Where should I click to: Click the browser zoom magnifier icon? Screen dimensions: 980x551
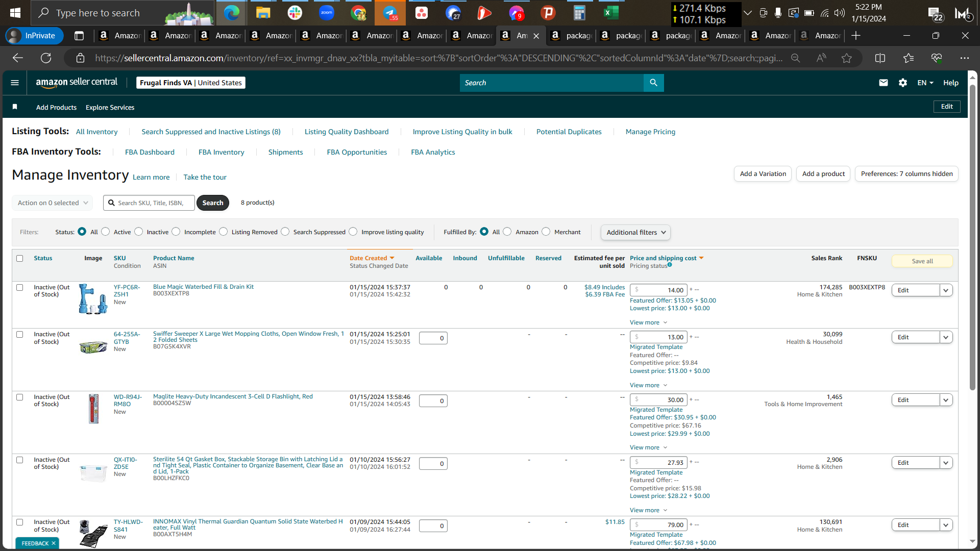pyautogui.click(x=795, y=58)
